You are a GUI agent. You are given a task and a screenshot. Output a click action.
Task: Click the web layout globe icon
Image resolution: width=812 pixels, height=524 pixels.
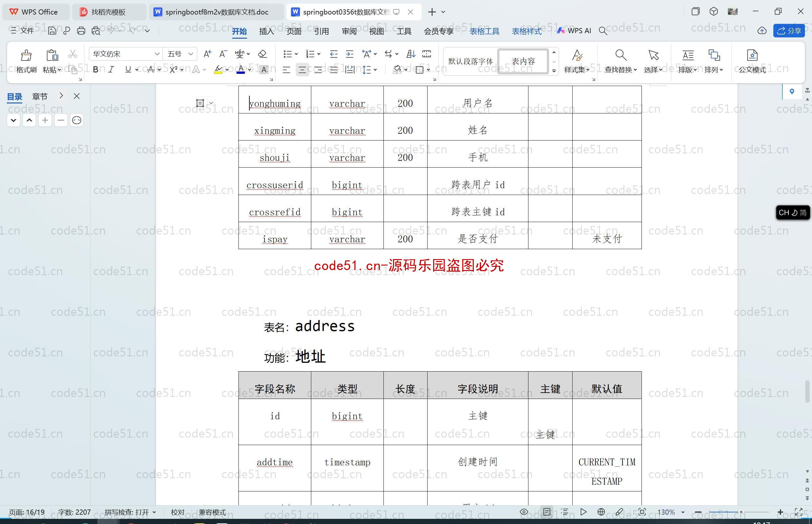[x=601, y=512]
